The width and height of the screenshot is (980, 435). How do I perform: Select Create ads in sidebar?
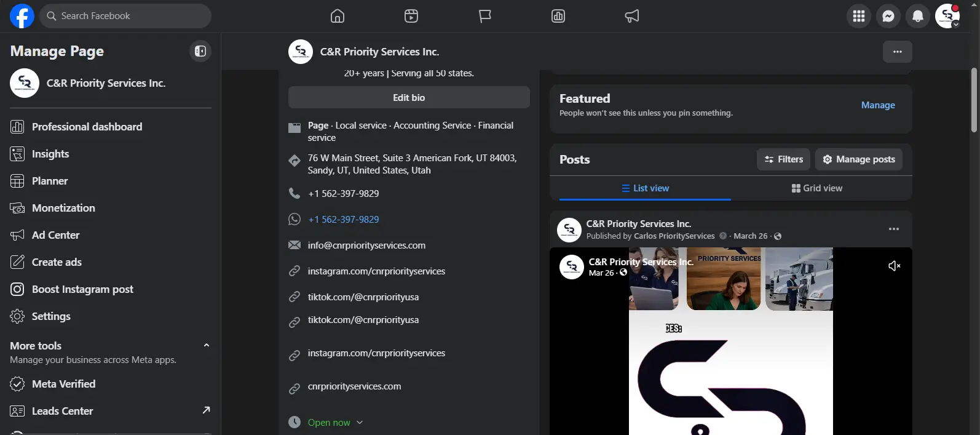coord(111,262)
